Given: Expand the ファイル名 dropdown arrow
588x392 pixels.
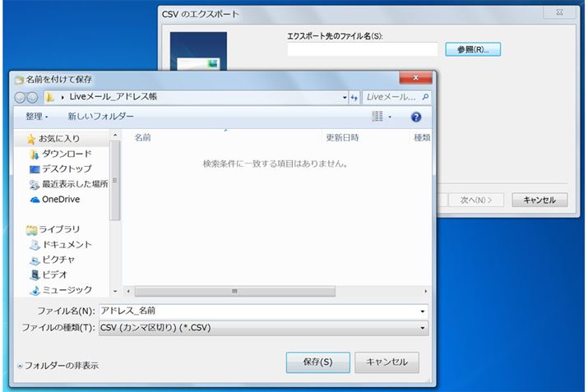Looking at the screenshot, I should pyautogui.click(x=423, y=311).
